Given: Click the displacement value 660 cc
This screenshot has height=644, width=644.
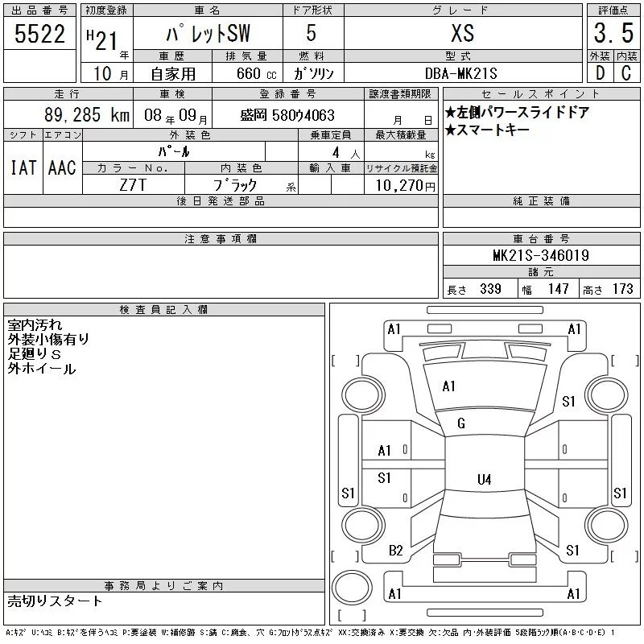Looking at the screenshot, I should [x=256, y=73].
